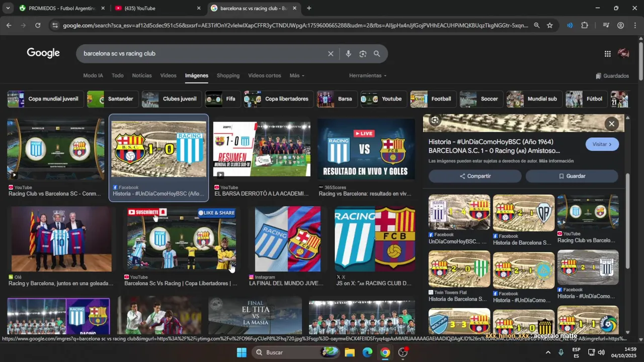Screen dimensions: 644x362
Task: Open the browser extensions puzzle icon
Action: [585, 25]
